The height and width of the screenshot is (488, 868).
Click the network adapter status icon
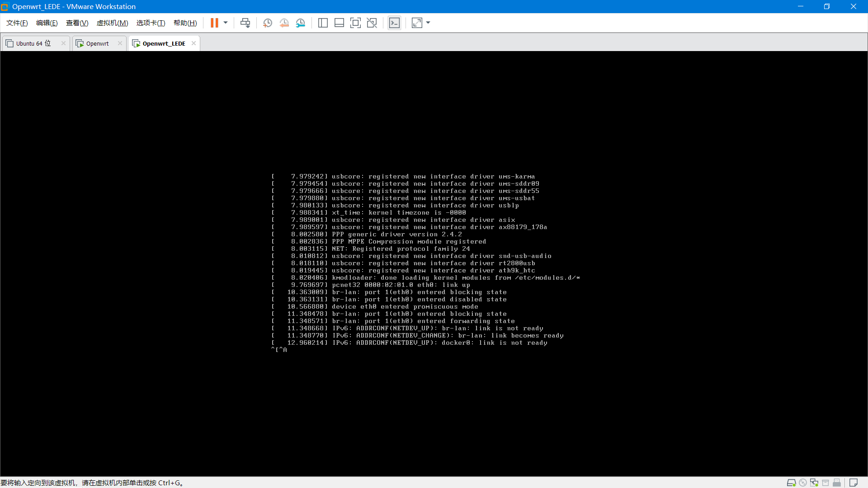[x=814, y=483]
